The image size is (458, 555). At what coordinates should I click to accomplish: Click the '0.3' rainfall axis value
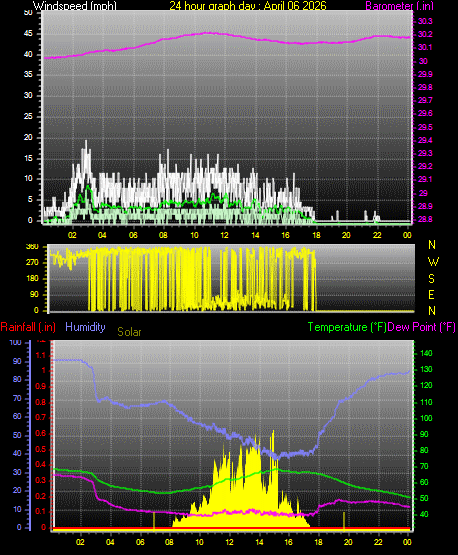(41, 481)
